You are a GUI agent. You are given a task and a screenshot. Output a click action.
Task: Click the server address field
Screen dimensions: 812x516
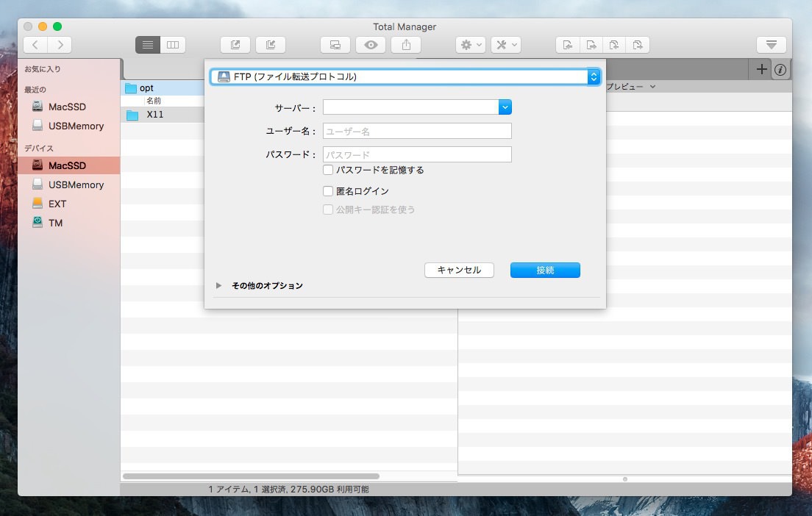[x=410, y=107]
